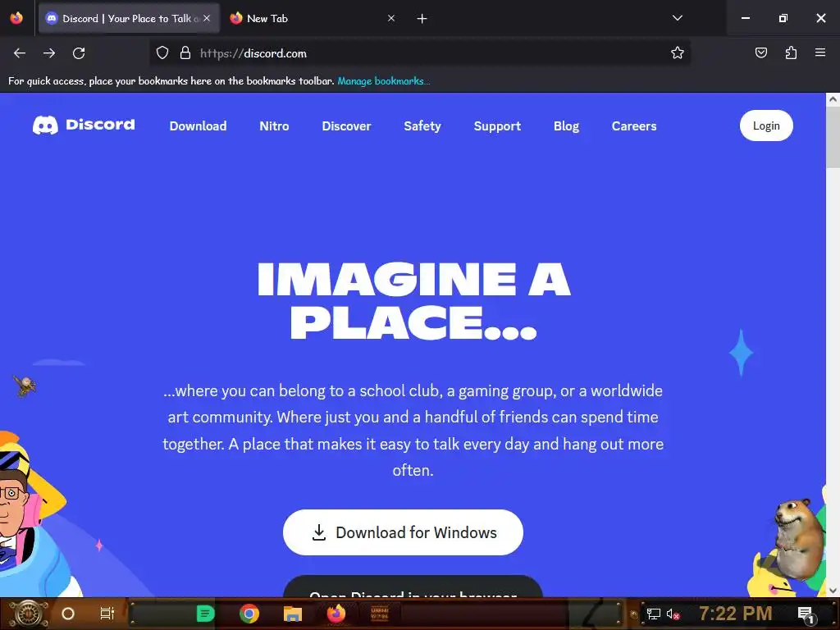The height and width of the screenshot is (630, 840).
Task: Launch Google Chrome from the taskbar
Action: coord(249,614)
